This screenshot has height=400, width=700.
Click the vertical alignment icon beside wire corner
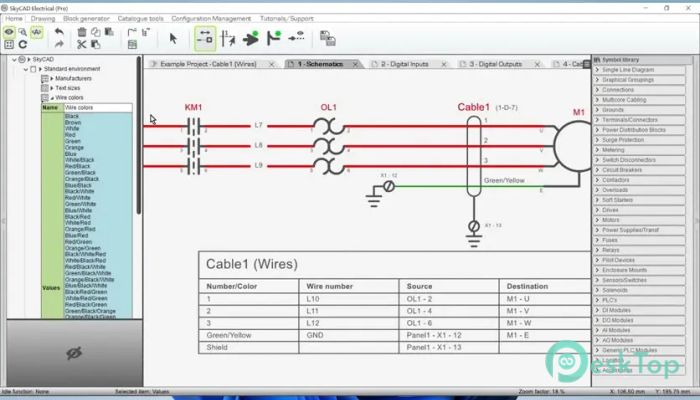146,32
